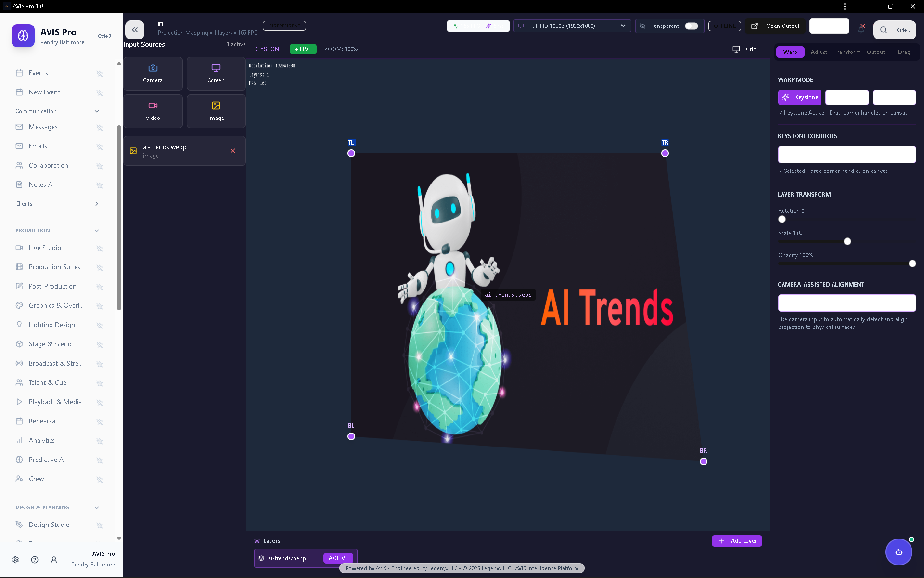Screen dimensions: 924x578
Task: Click the Opacity slider handle
Action: click(912, 263)
